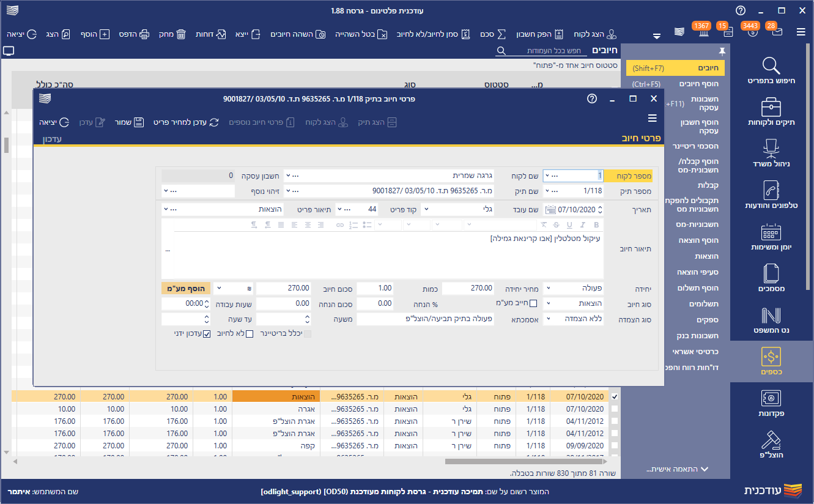Open the 'ניהול משרד' sidebar module
814x504 pixels.
tap(772, 154)
